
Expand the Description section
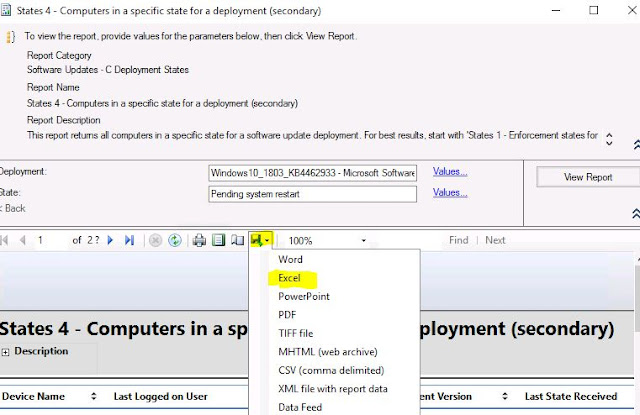pyautogui.click(x=5, y=352)
